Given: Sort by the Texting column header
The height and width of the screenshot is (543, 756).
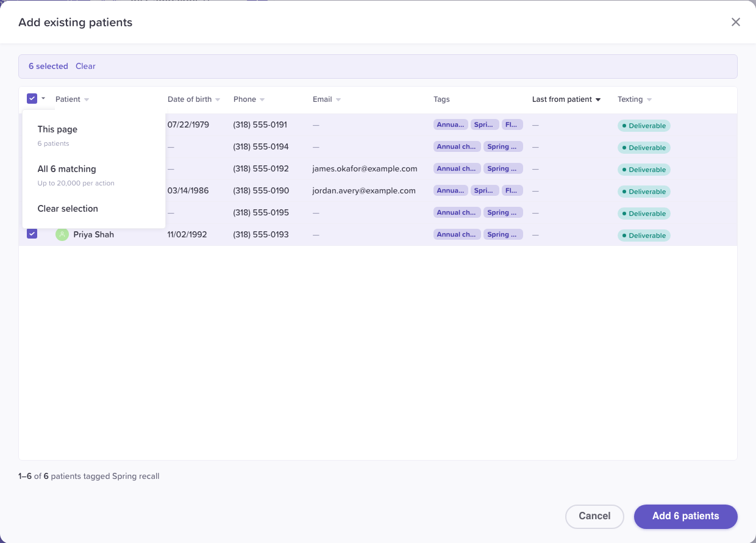Looking at the screenshot, I should [635, 99].
